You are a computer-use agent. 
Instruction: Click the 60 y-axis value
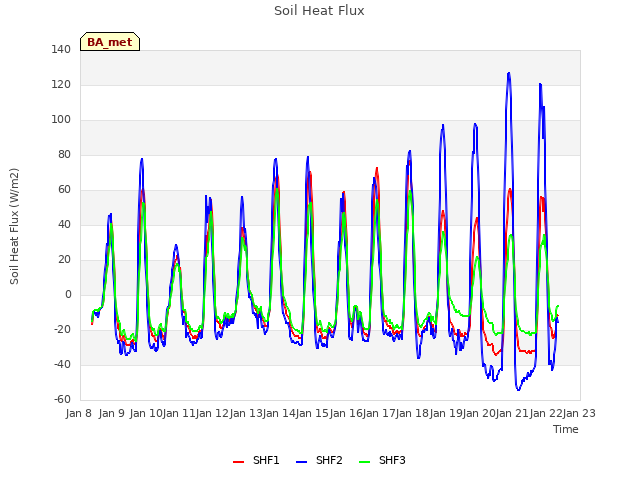(64, 189)
